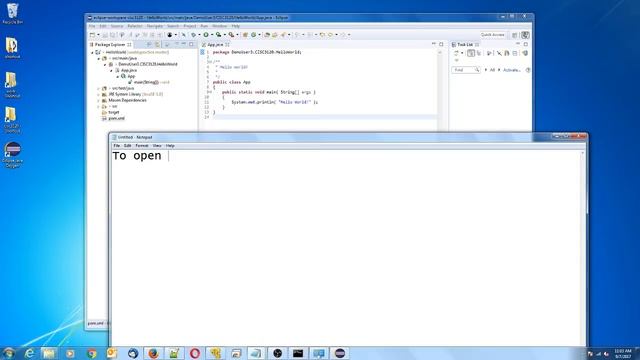
Task: Click Eclipse New file toolbar icon
Action: coord(93,35)
